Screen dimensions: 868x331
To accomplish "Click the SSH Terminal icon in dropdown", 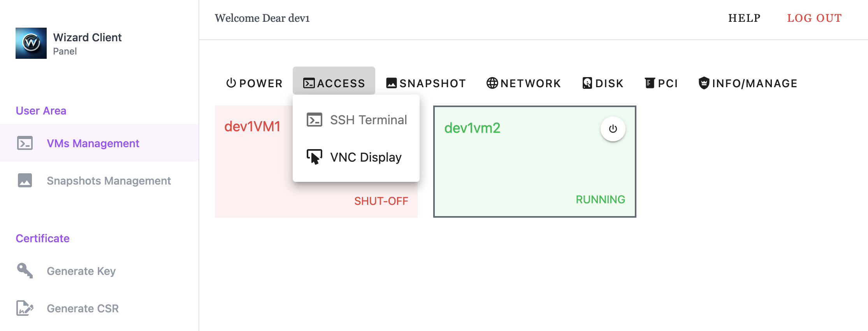I will pos(315,120).
